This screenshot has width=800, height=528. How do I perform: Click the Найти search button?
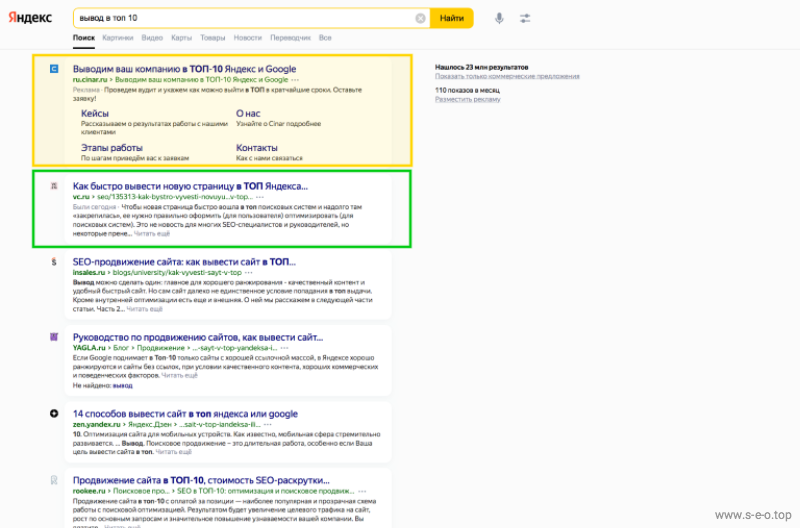click(x=452, y=18)
